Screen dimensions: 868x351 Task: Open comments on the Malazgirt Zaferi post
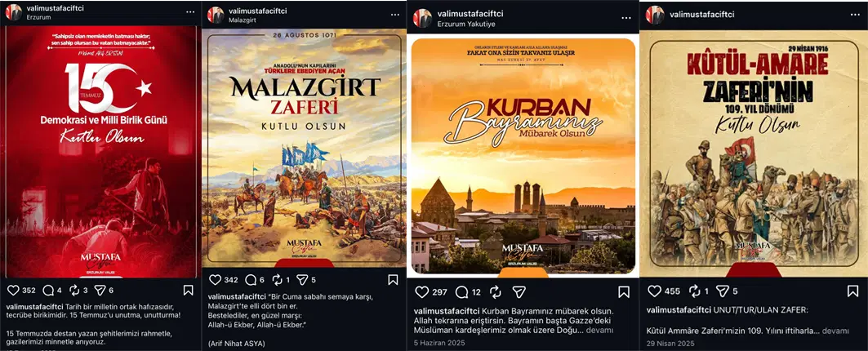[251, 280]
